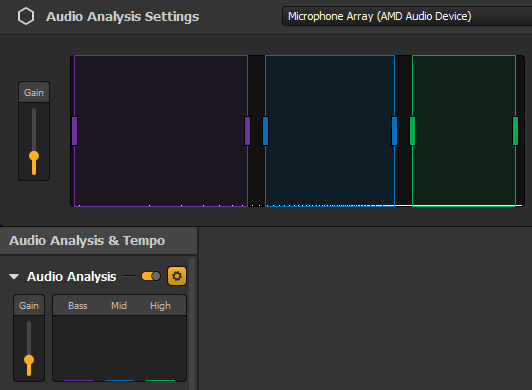Click the High level meter label
The image size is (532, 390).
click(x=160, y=306)
